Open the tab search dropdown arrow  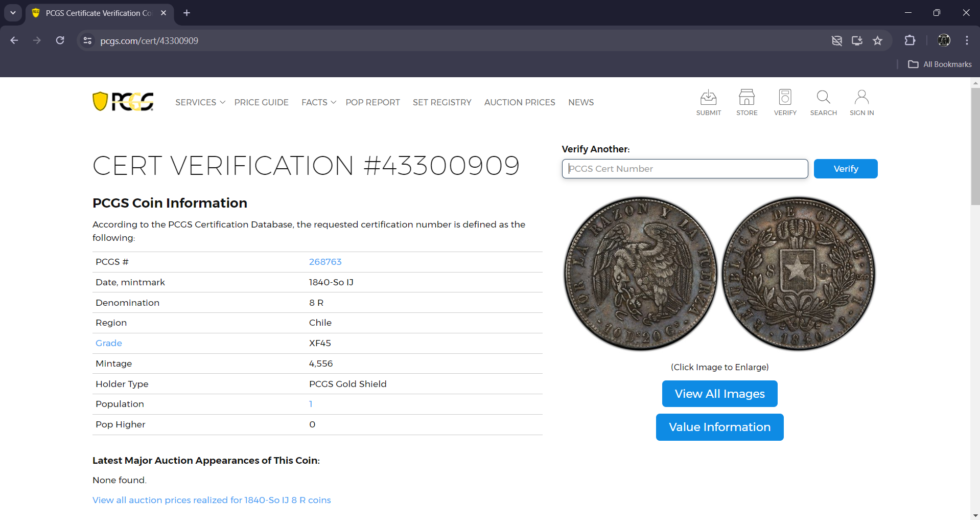13,13
